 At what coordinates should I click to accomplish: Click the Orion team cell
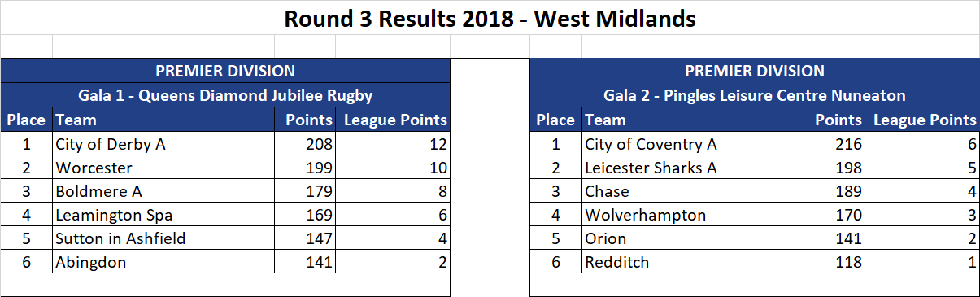coord(693,239)
